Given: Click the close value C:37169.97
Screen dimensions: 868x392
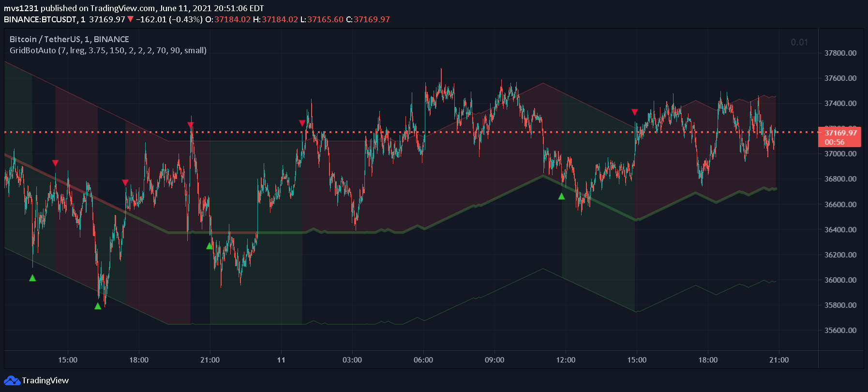Looking at the screenshot, I should 368,19.
